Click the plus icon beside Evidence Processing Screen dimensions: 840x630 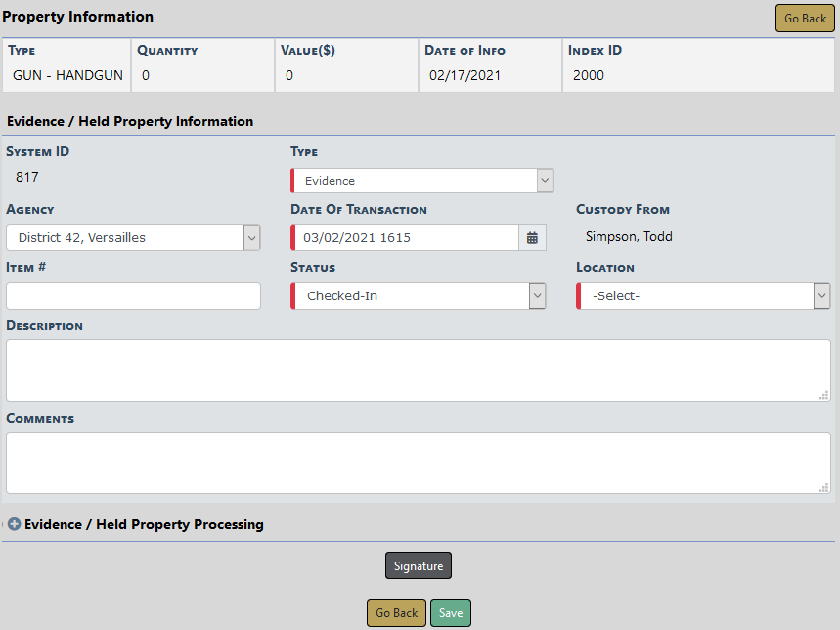click(14, 524)
